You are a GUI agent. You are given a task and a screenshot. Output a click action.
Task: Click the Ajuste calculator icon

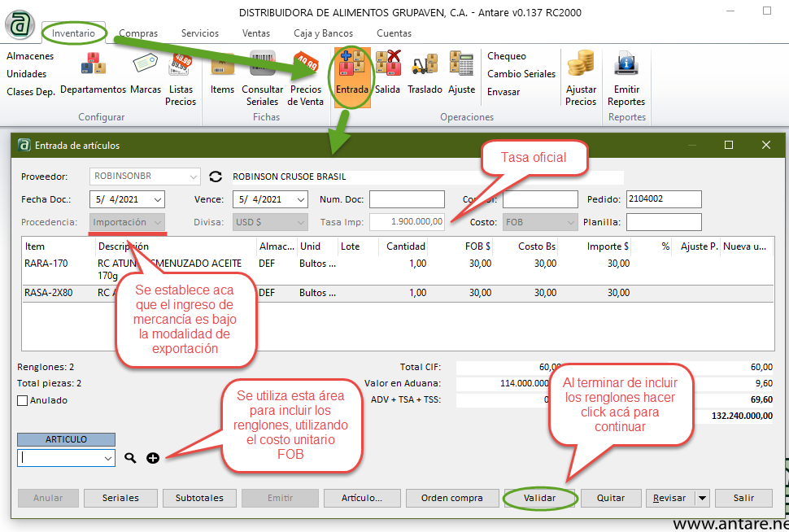pos(462,64)
